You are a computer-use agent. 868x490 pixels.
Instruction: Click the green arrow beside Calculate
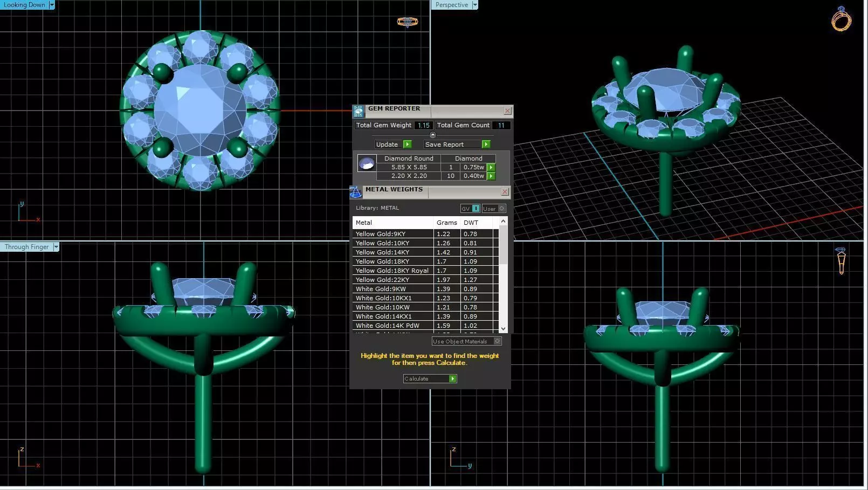[453, 379]
